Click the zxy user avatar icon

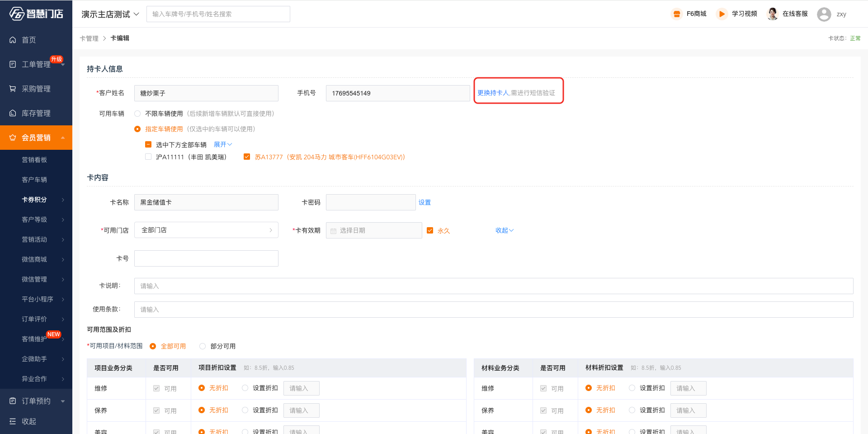(824, 14)
